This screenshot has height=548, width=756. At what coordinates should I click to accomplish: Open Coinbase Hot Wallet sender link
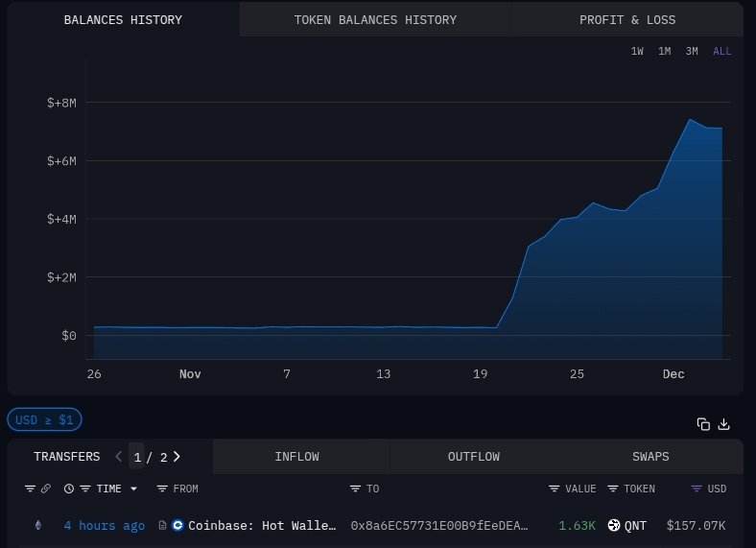pos(262,525)
